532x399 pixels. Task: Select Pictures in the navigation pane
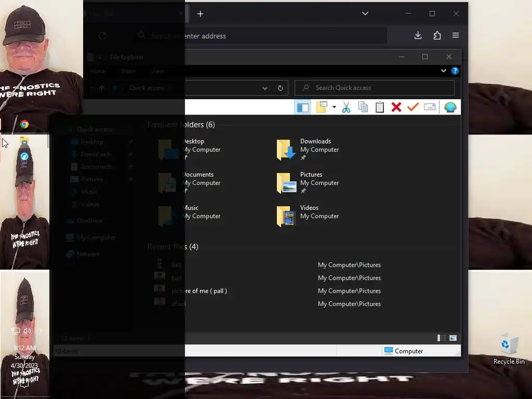91,179
